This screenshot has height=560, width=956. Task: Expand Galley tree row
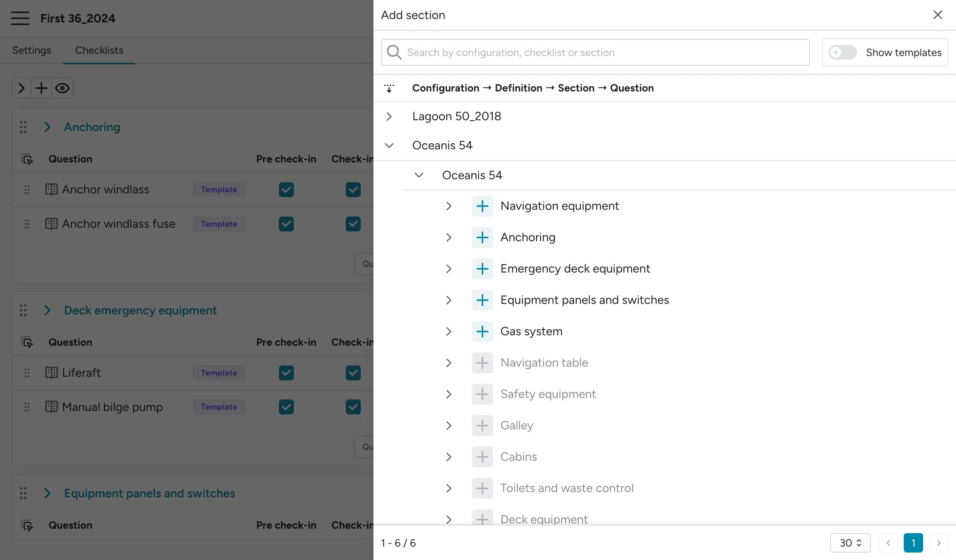(448, 426)
